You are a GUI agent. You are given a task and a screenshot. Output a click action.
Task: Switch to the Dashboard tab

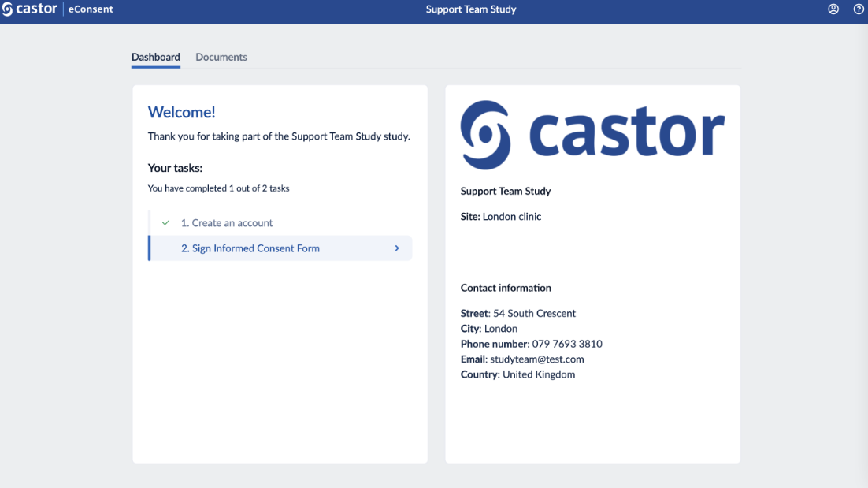[155, 57]
